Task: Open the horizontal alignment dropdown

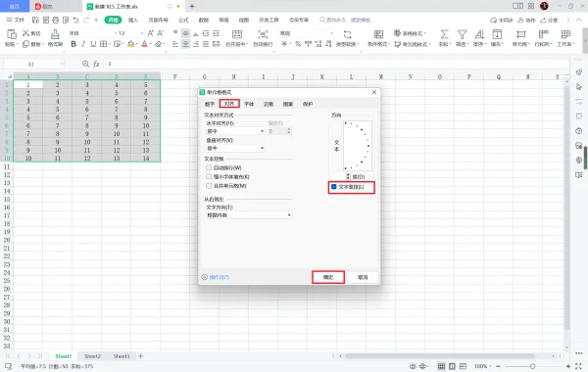Action: 235,131
